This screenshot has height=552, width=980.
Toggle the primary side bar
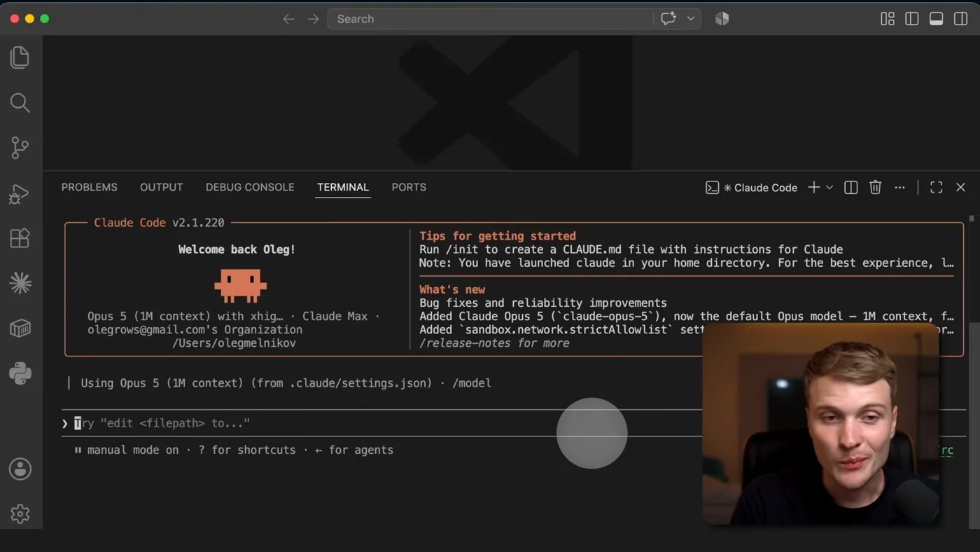pyautogui.click(x=911, y=19)
